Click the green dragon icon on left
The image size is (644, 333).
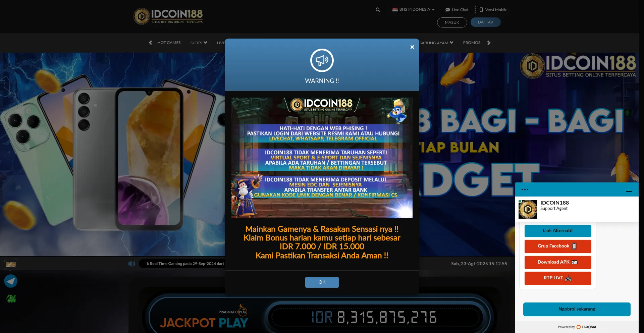[x=11, y=298]
